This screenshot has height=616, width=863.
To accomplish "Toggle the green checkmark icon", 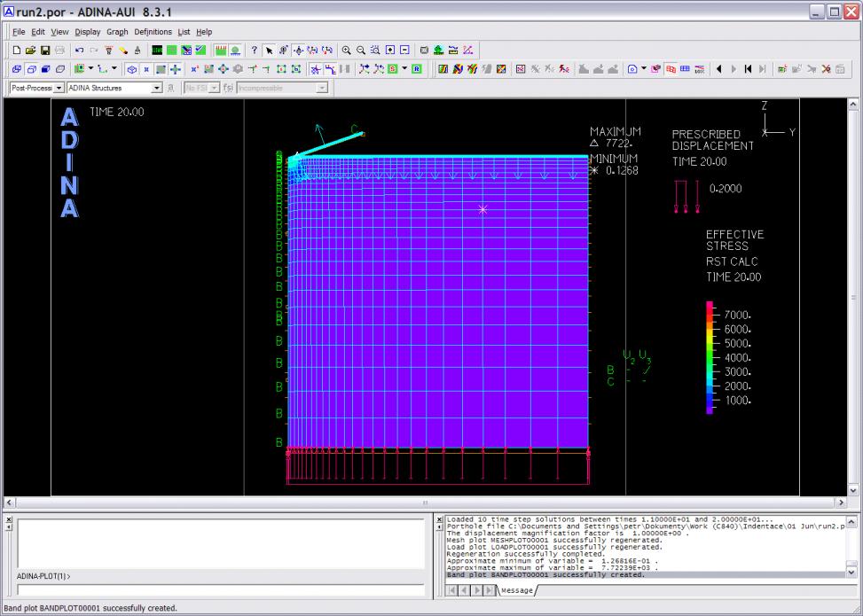I will 200,50.
